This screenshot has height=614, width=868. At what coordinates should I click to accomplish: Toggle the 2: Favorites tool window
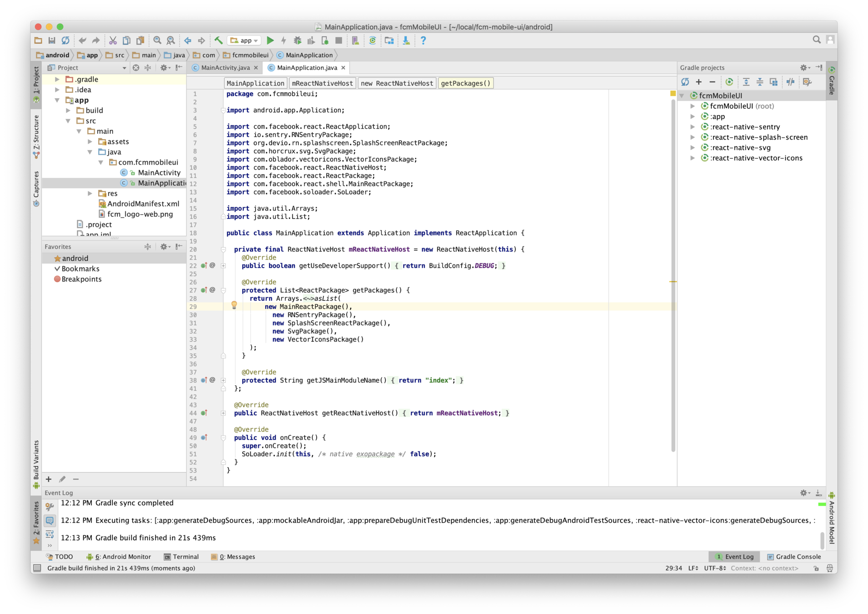36,522
